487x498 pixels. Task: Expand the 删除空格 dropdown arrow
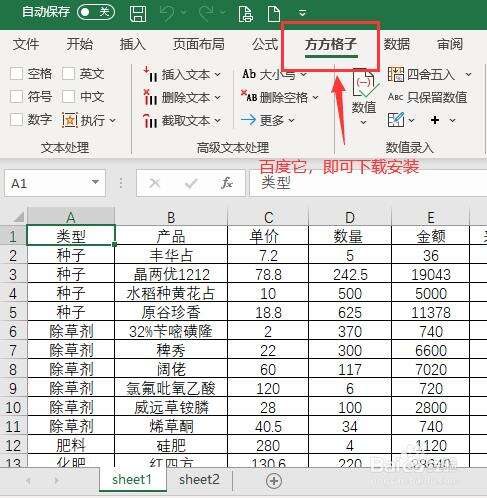click(x=315, y=98)
